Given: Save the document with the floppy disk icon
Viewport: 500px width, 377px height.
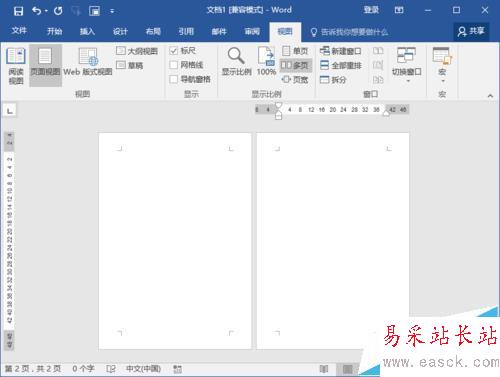Looking at the screenshot, I should pyautogui.click(x=18, y=11).
